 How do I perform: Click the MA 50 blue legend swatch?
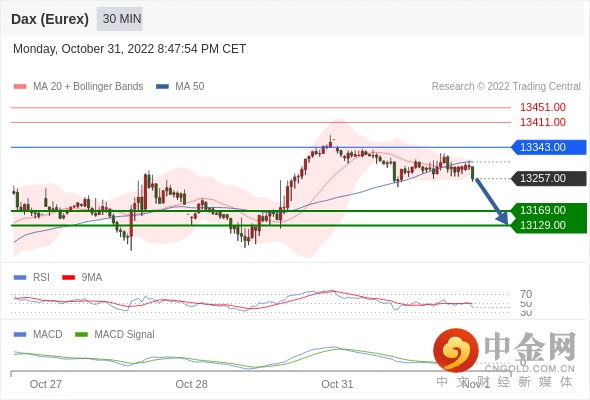coord(162,87)
